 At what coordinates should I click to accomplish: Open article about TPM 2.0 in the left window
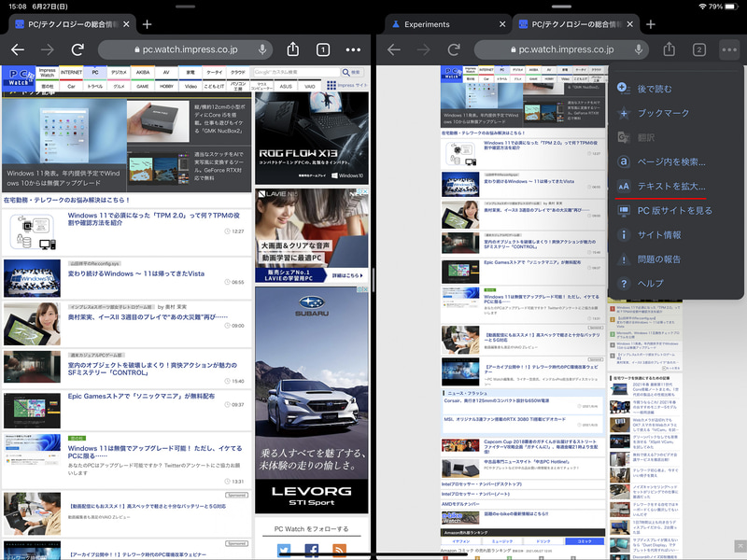click(153, 219)
